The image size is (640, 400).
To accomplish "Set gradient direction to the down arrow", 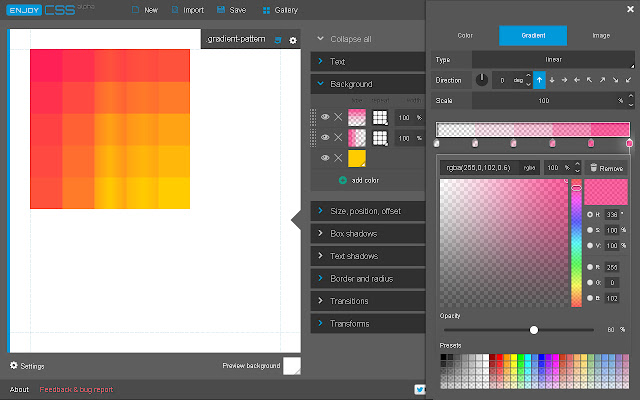I will click(552, 80).
